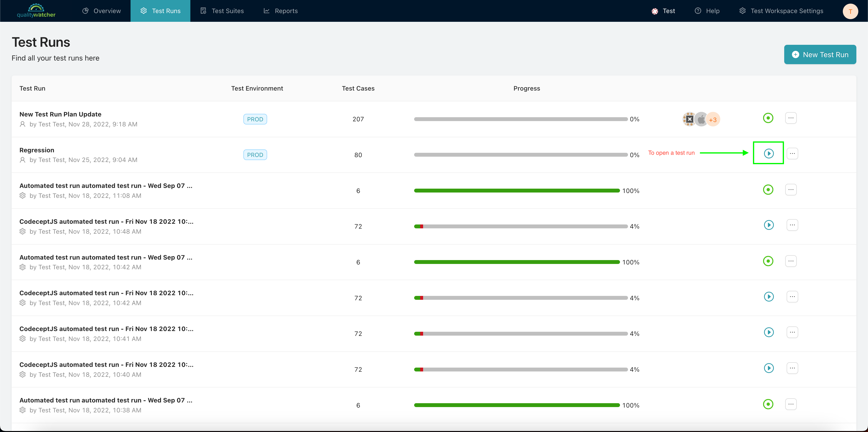This screenshot has width=868, height=432.
Task: Click the Test Run column header
Action: coord(32,88)
